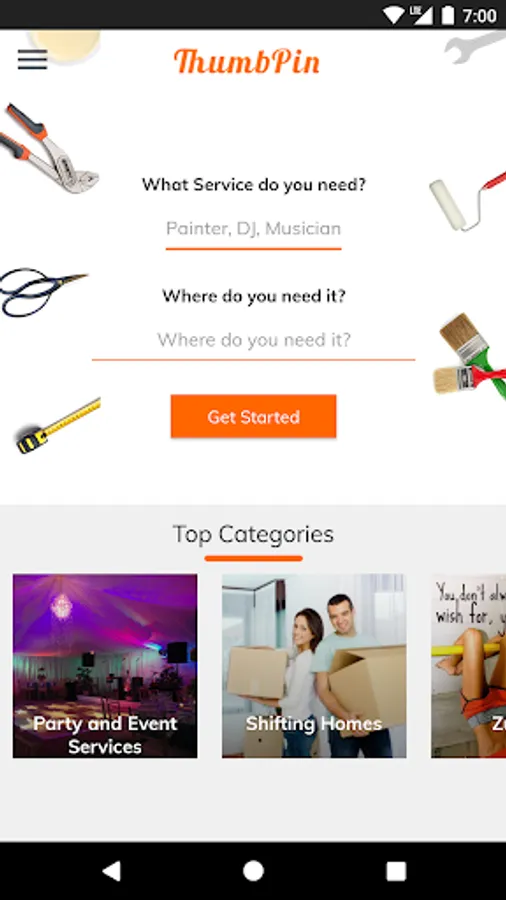This screenshot has width=506, height=900.
Task: Click the Get Started button
Action: point(254,416)
